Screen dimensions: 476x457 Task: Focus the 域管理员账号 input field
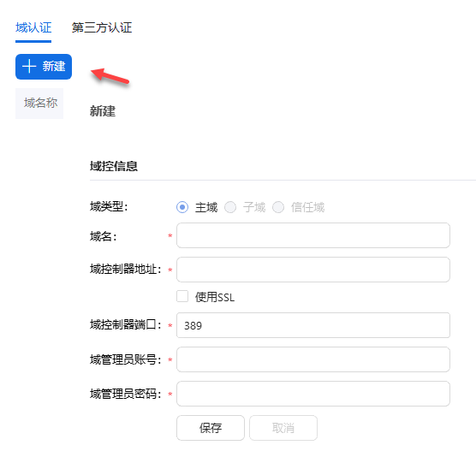313,359
